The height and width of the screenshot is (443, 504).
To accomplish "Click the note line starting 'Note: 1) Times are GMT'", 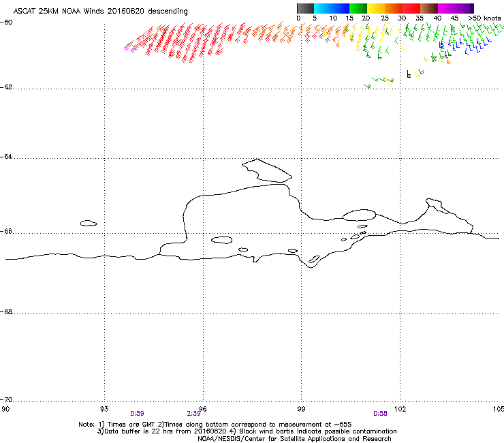I will tap(215, 425).
